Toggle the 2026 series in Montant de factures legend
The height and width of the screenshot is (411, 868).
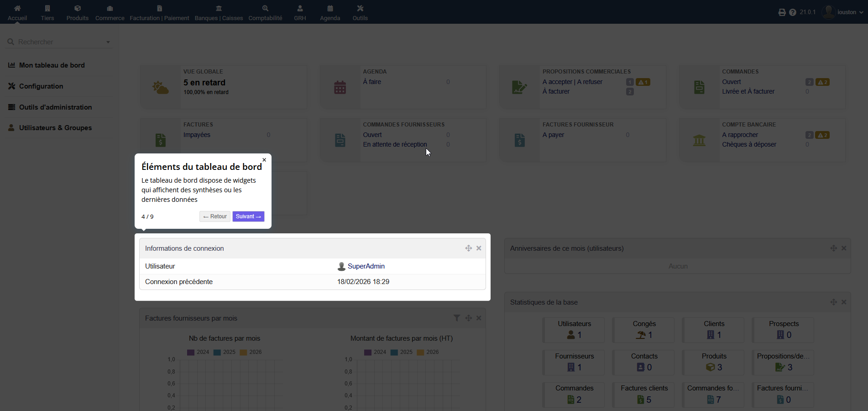point(428,352)
